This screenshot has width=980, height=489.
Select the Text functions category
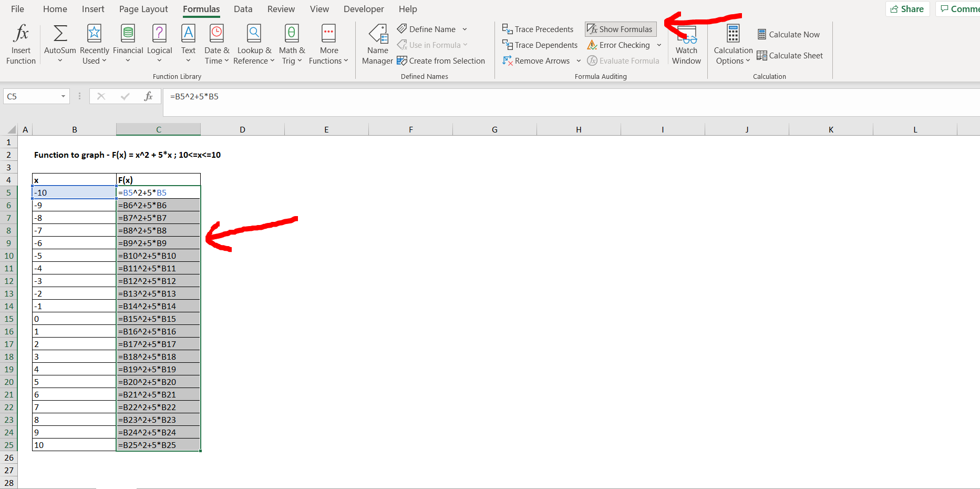tap(188, 43)
